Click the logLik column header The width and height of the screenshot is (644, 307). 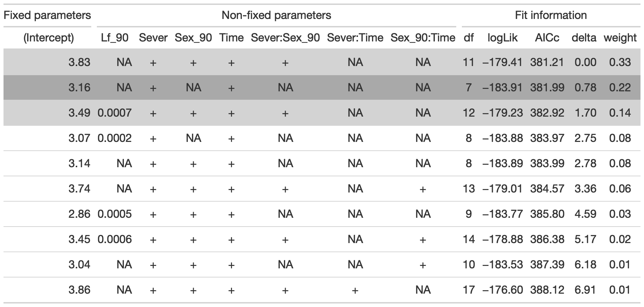(503, 38)
